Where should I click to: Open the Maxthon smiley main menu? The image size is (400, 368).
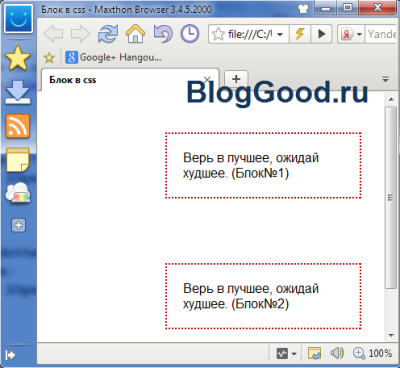tap(18, 19)
